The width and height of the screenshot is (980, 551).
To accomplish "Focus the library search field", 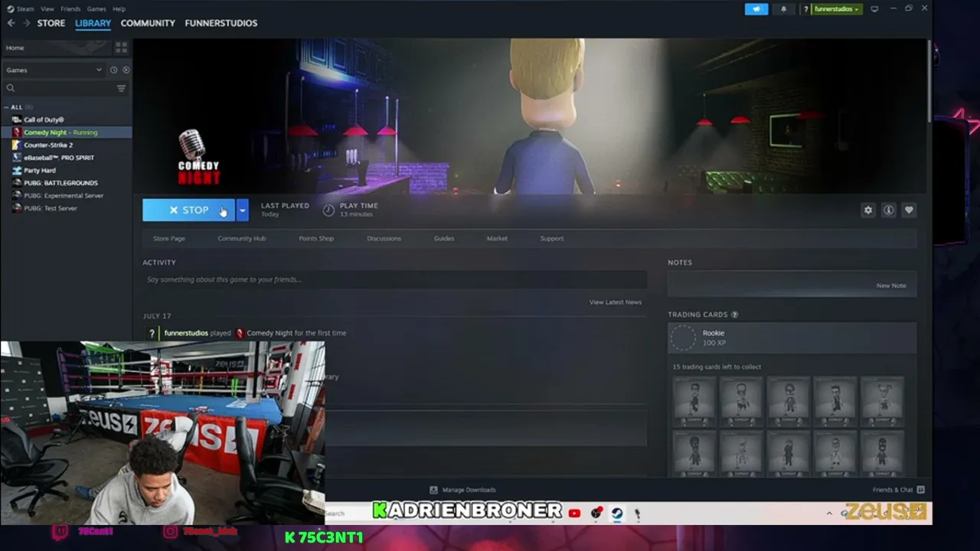I will 65,88.
